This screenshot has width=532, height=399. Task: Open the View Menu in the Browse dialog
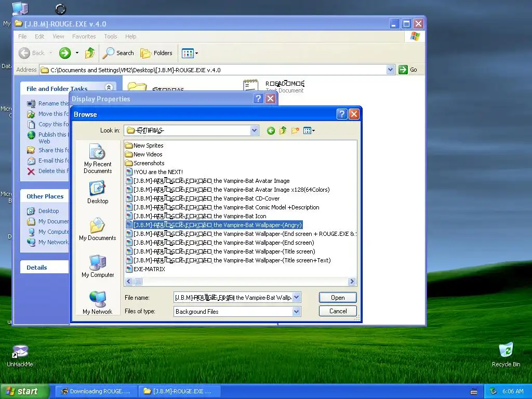309,130
